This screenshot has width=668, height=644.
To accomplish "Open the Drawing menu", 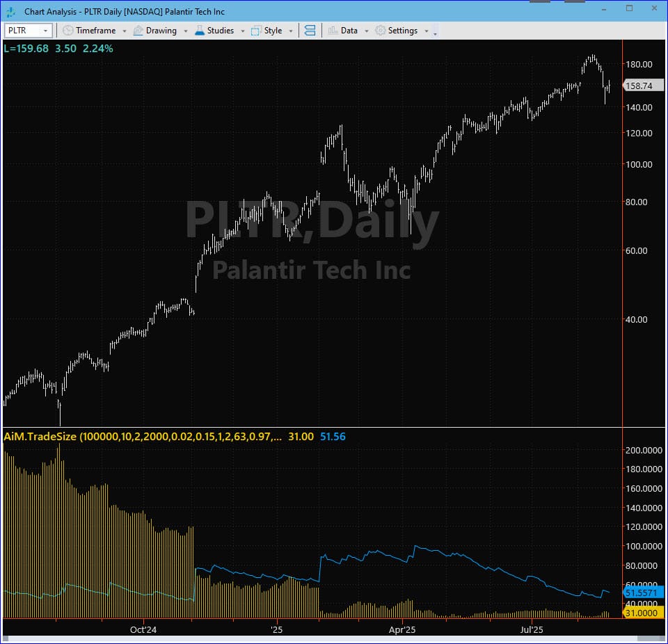I will point(161,31).
